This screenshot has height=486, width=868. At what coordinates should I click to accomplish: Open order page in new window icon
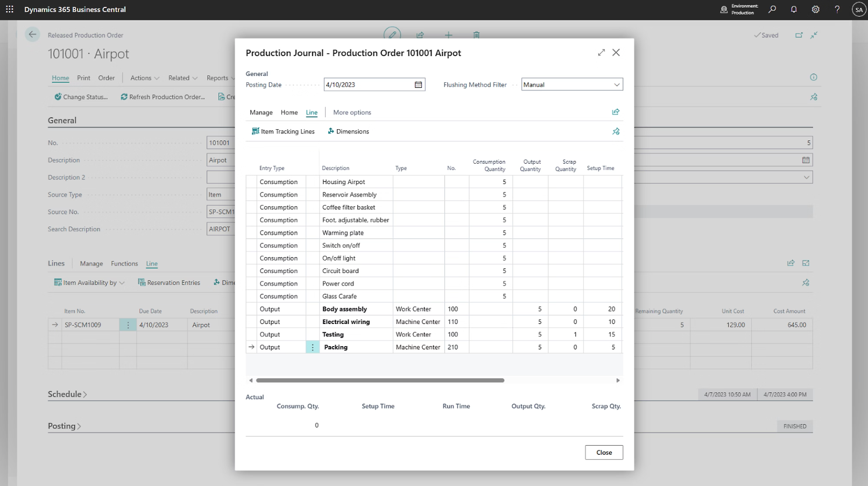coord(799,35)
